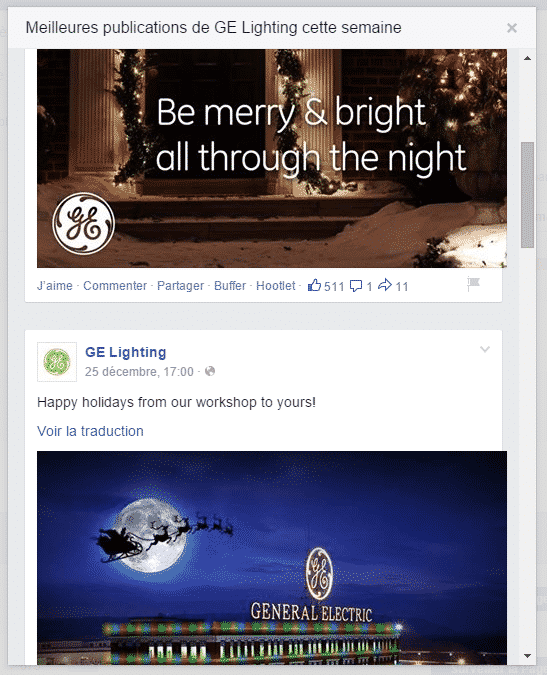
Task: Click the scrollbar down arrow
Action: click(527, 656)
